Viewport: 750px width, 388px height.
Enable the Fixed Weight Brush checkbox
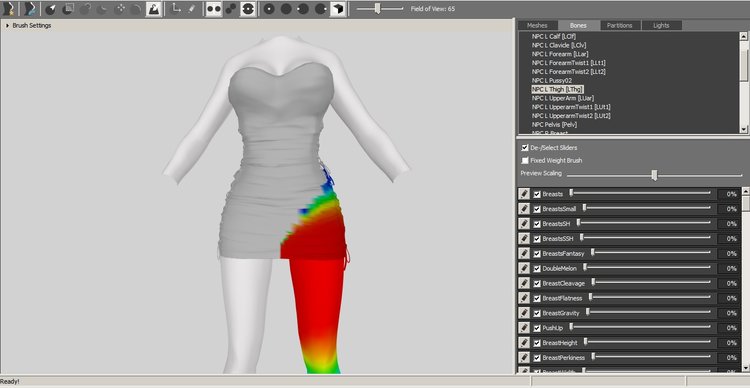pos(525,160)
